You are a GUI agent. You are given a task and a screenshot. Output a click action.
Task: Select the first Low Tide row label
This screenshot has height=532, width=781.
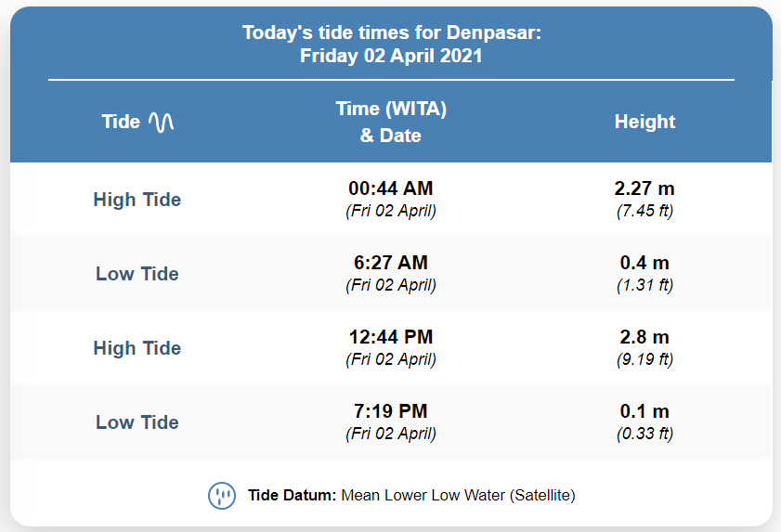click(137, 274)
